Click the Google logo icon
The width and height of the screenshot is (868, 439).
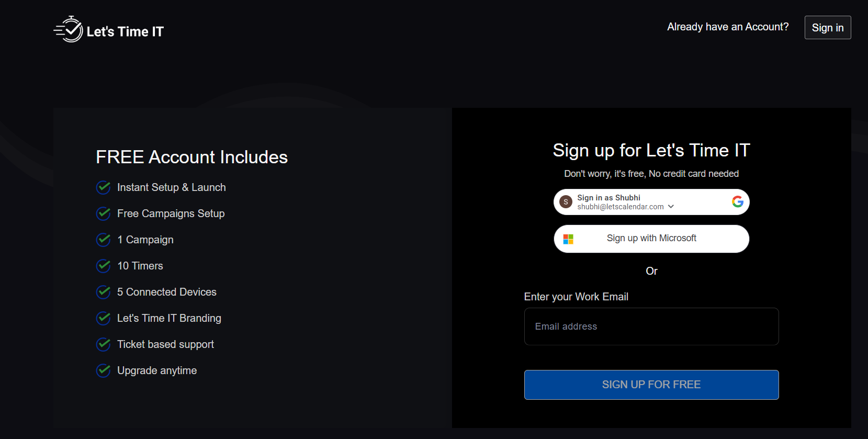(x=738, y=201)
